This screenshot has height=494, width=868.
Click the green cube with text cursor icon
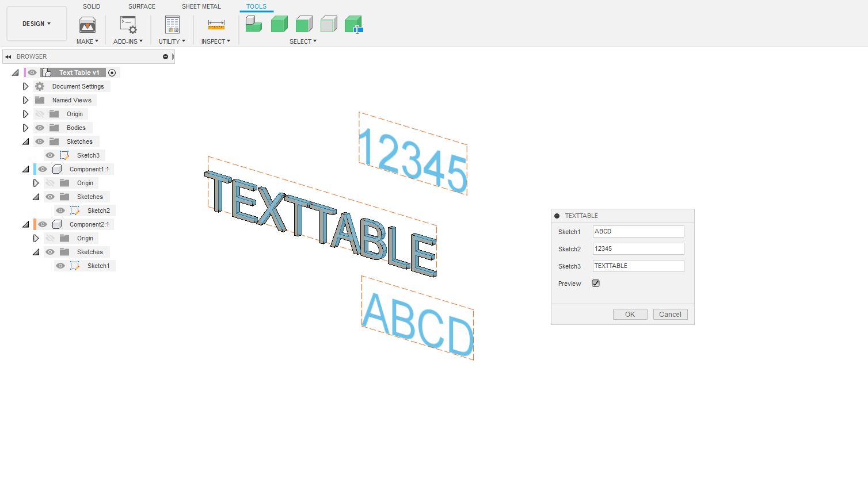click(x=353, y=25)
